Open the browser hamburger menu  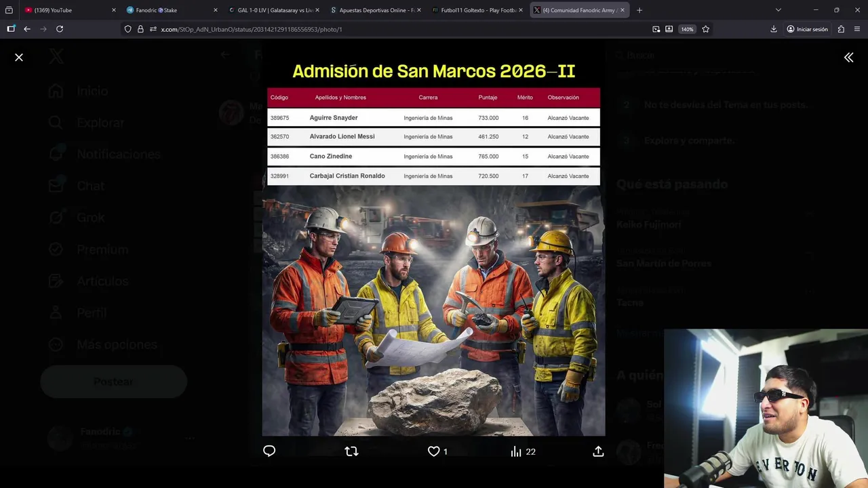(857, 29)
